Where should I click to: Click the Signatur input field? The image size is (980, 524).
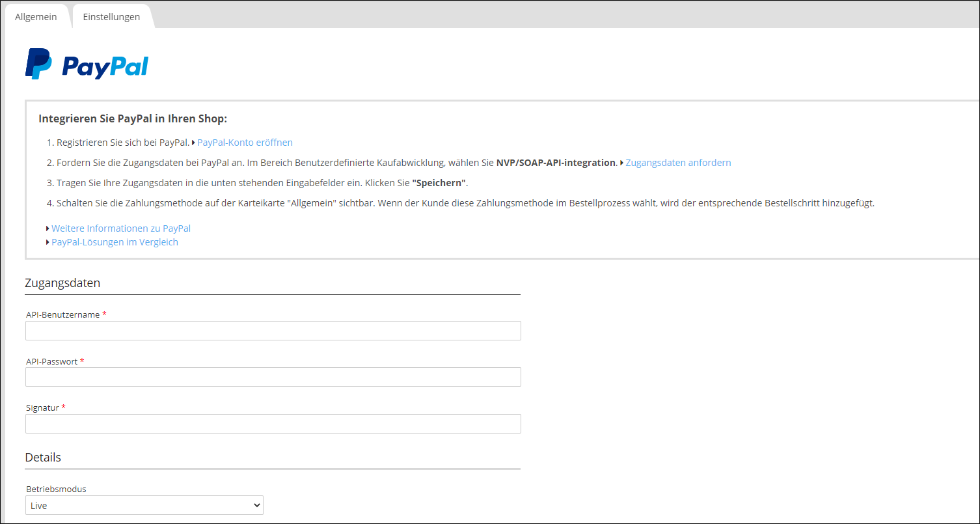273,423
